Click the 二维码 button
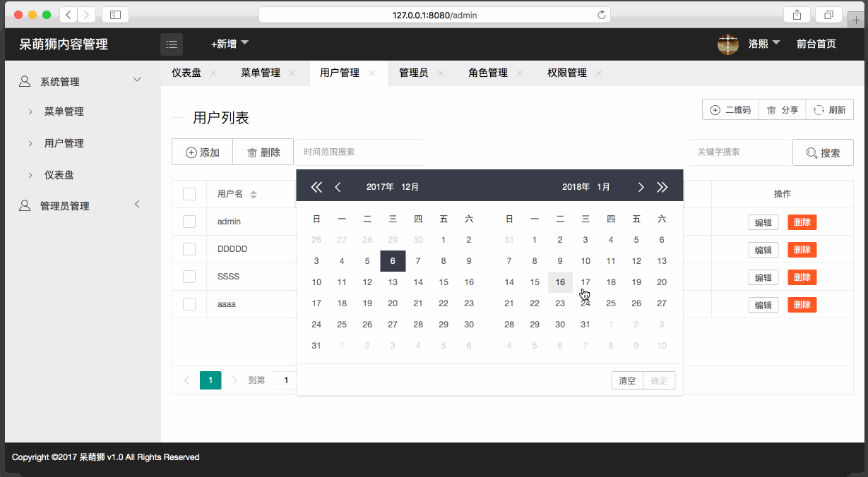Viewport: 868px width, 477px height. 730,109
